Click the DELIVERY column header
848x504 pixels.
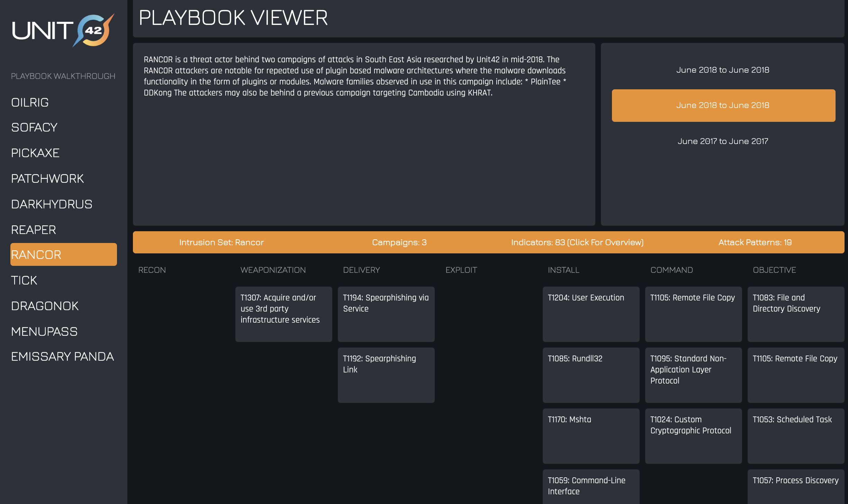coord(361,270)
